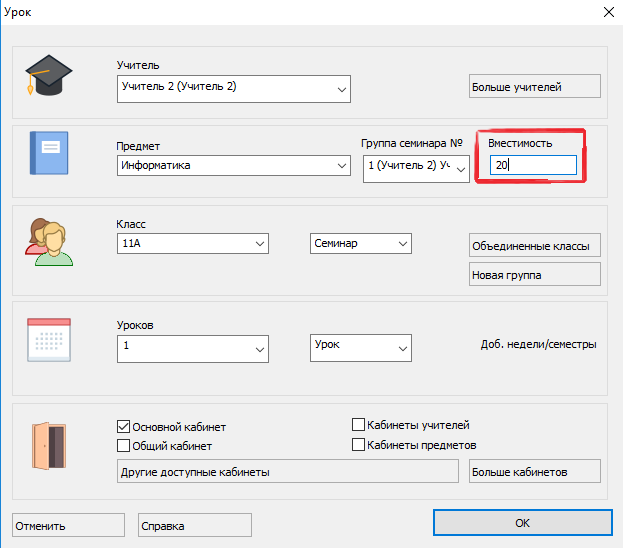Click the two-people class icon

click(x=49, y=241)
